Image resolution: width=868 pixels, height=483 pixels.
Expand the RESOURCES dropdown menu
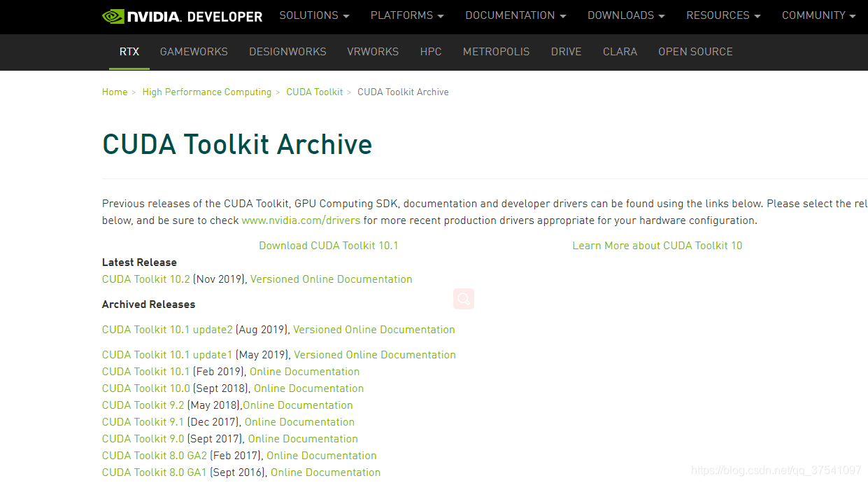pyautogui.click(x=724, y=15)
